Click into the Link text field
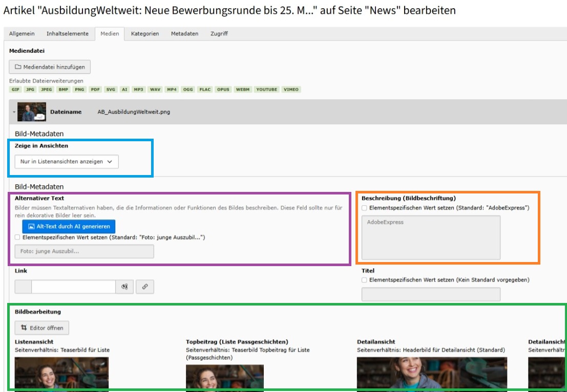The image size is (567, 392). pos(73,287)
